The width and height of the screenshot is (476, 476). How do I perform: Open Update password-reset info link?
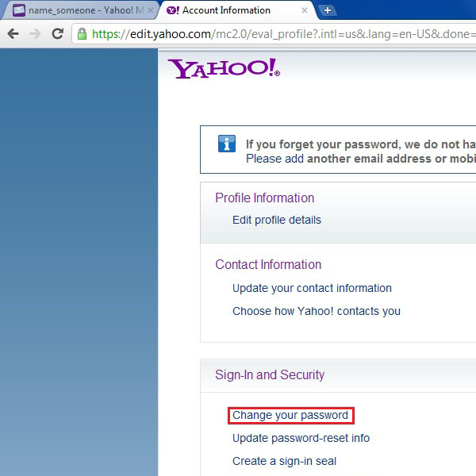coord(301,439)
